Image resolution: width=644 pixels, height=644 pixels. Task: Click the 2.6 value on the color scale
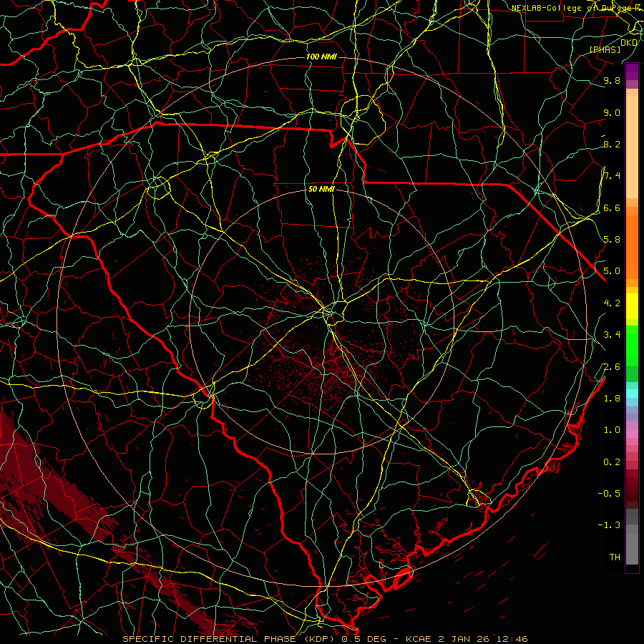612,367
